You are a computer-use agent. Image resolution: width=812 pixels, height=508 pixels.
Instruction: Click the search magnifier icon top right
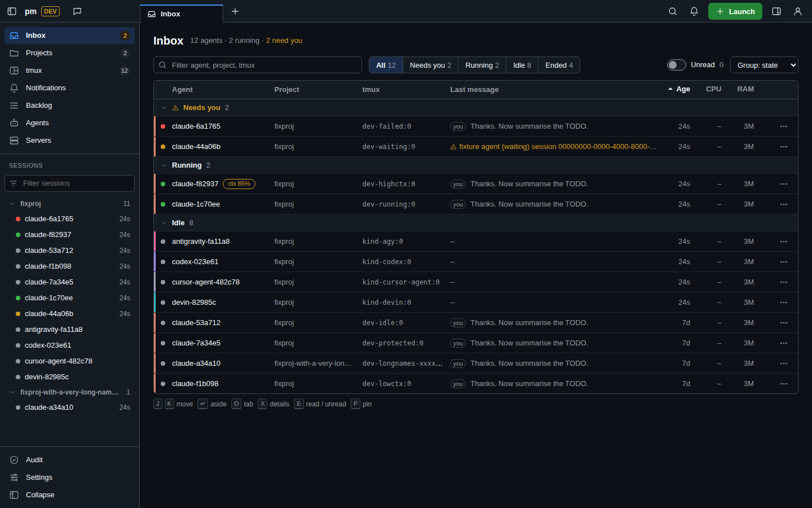tap(673, 11)
